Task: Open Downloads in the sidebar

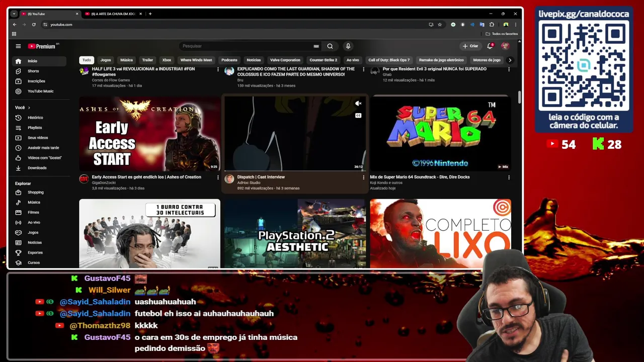Action: [40, 168]
